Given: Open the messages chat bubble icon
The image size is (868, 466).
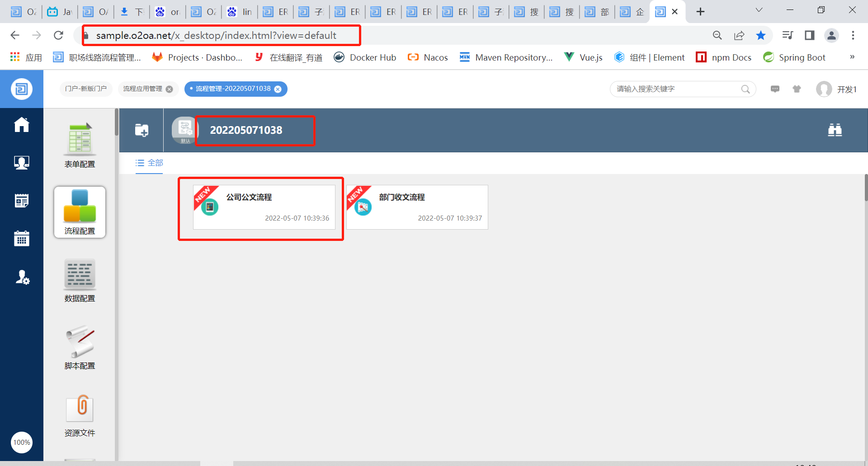Looking at the screenshot, I should [x=775, y=89].
